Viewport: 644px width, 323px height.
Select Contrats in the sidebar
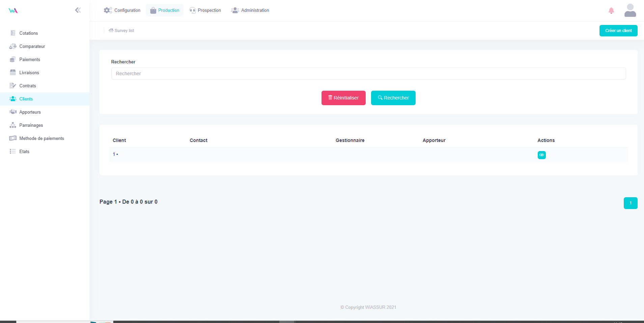[28, 86]
